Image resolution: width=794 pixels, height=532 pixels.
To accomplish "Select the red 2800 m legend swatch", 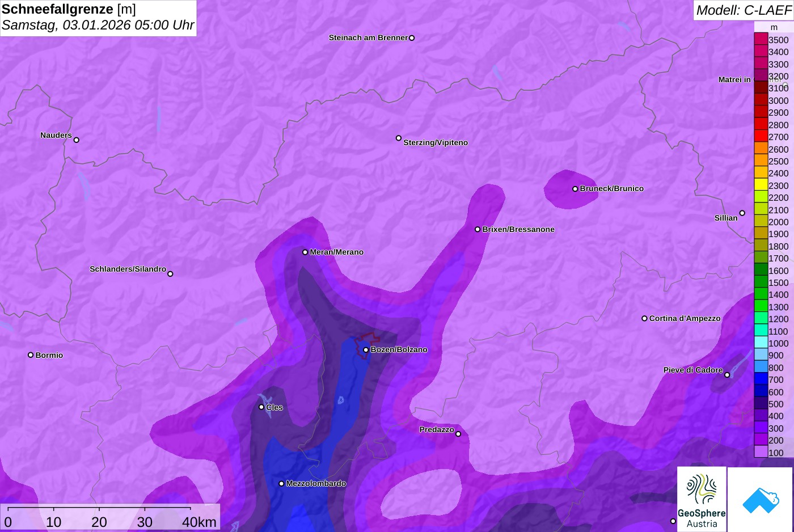I will tap(761, 125).
